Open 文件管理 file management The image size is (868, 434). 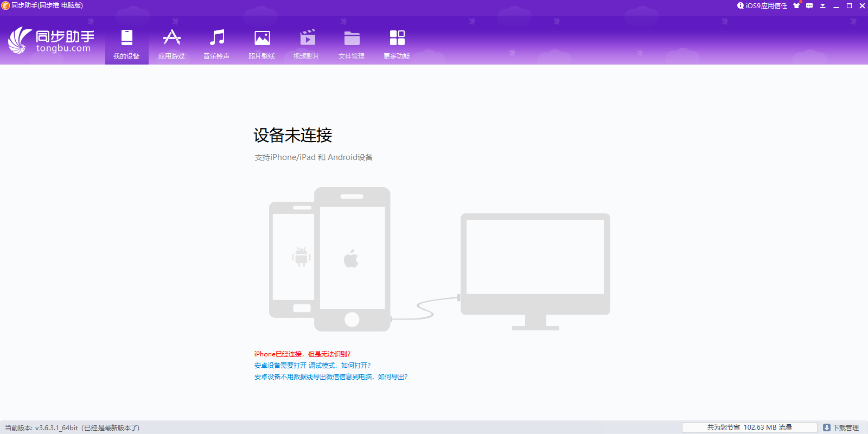click(352, 44)
